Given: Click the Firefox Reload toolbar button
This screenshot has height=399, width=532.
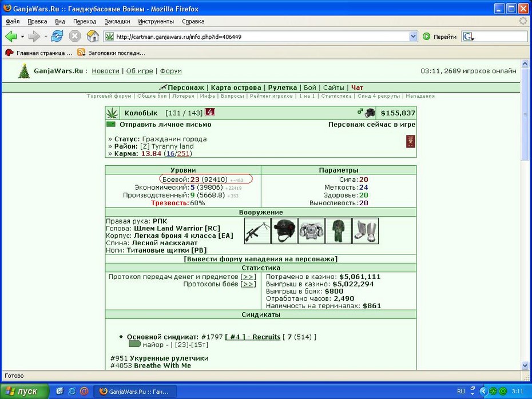Looking at the screenshot, I should [x=57, y=36].
